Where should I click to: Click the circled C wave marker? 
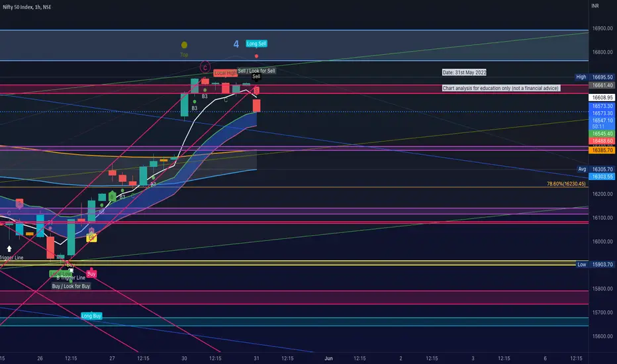(205, 68)
